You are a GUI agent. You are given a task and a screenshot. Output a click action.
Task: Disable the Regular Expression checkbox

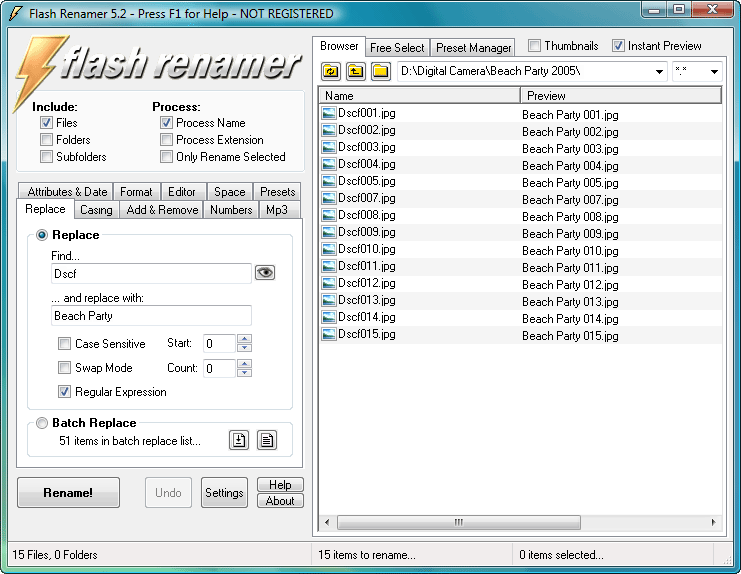click(x=64, y=392)
